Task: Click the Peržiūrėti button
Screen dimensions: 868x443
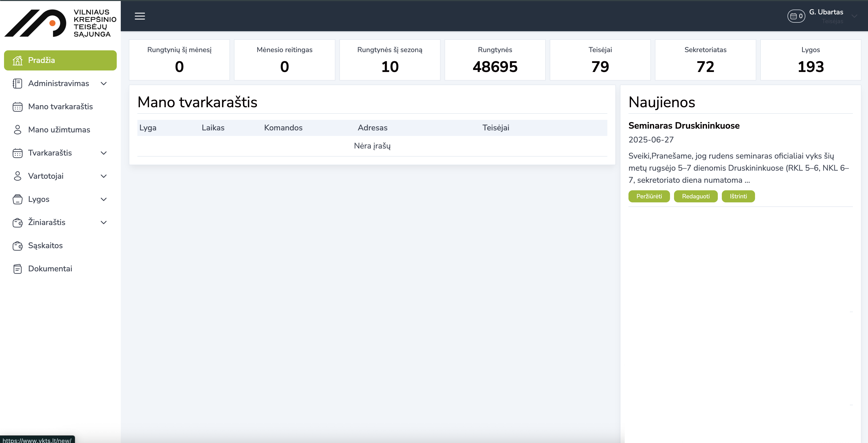Action: [649, 196]
